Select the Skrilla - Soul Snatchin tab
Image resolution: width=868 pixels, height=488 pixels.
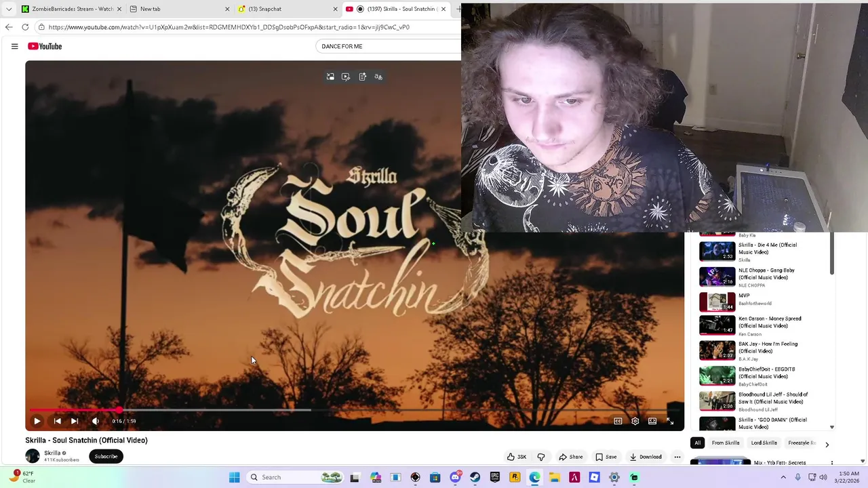(x=395, y=9)
